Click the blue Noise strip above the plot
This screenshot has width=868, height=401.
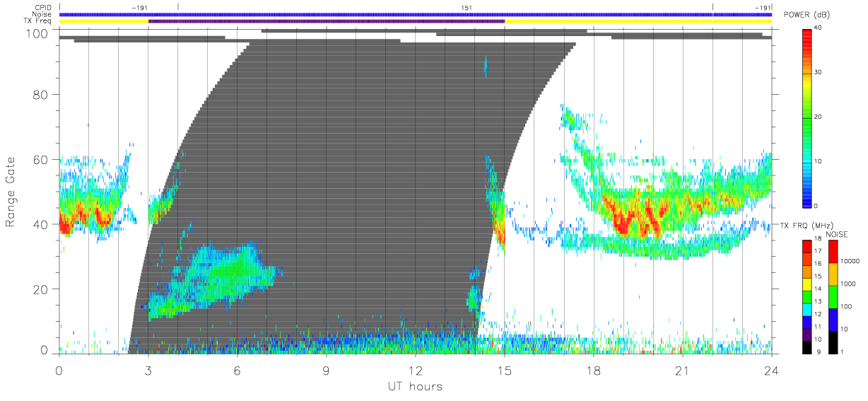pyautogui.click(x=415, y=14)
